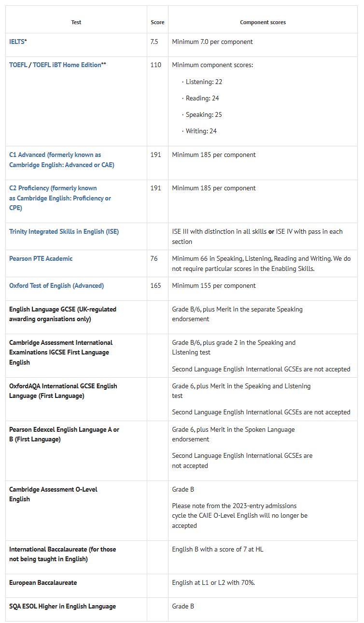Click the IELTS score 7.5 cell
The image size is (364, 623).
(154, 42)
